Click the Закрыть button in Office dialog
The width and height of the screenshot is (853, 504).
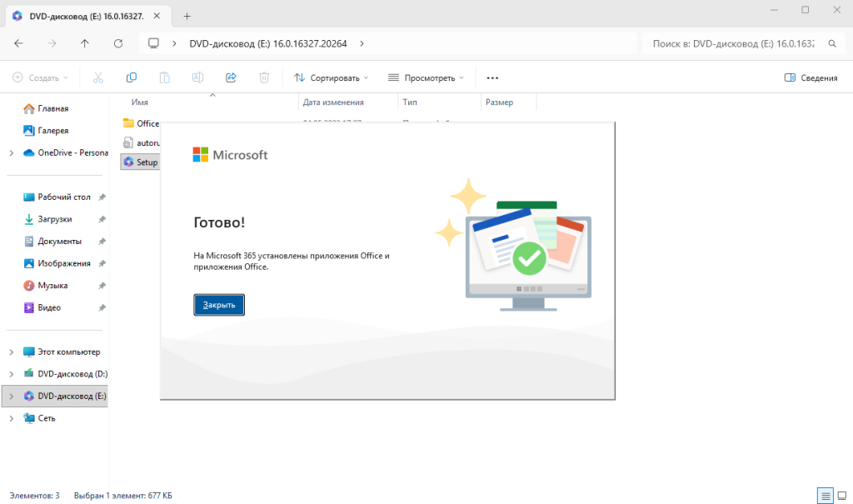tap(219, 305)
